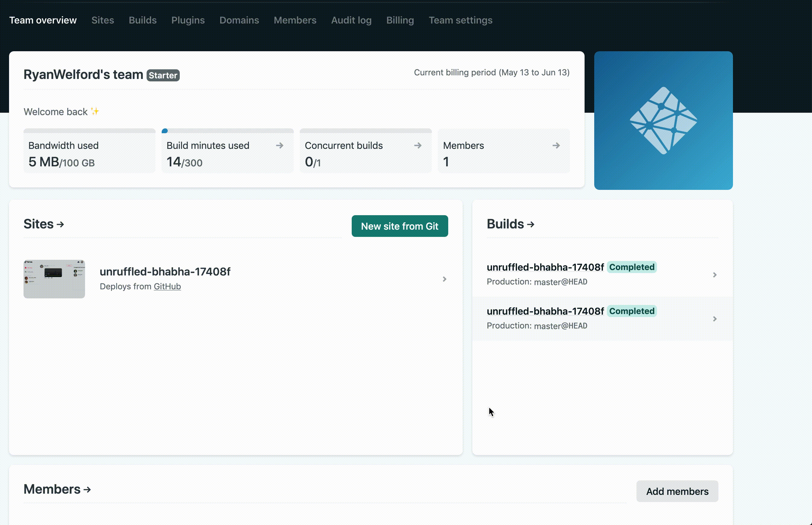
Task: Go to the Domains tab
Action: point(239,20)
